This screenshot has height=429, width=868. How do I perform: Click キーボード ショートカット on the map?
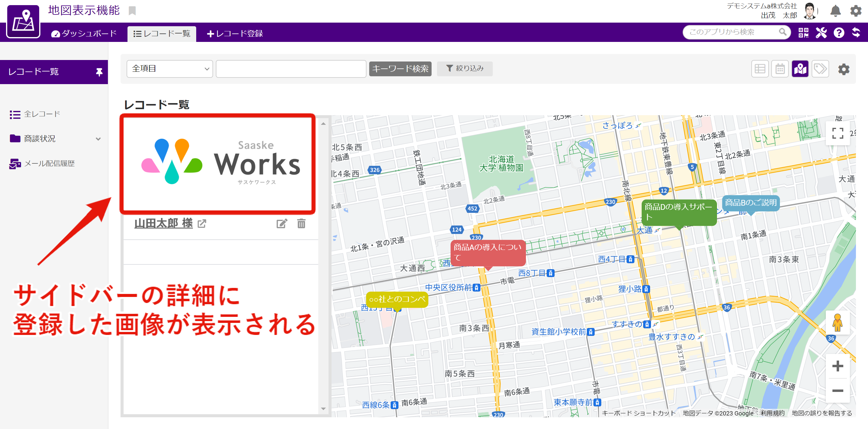639,413
